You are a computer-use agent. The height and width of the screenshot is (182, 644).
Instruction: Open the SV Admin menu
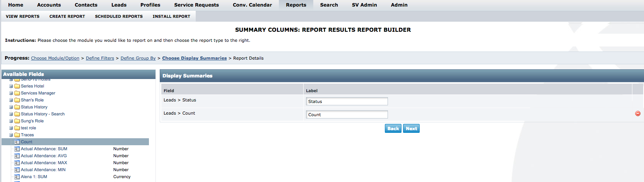[x=364, y=5]
